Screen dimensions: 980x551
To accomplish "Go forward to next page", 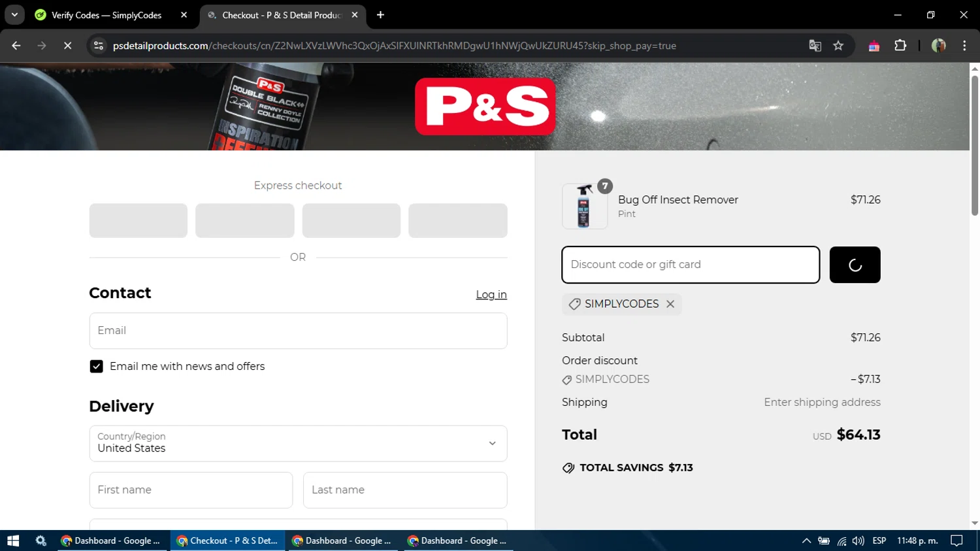I will pyautogui.click(x=42, y=46).
